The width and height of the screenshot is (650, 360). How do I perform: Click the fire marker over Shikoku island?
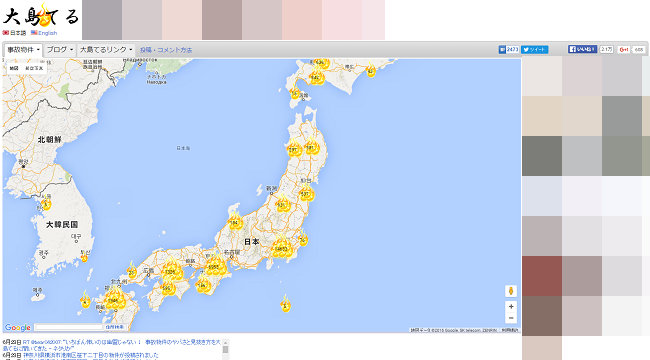point(167,287)
